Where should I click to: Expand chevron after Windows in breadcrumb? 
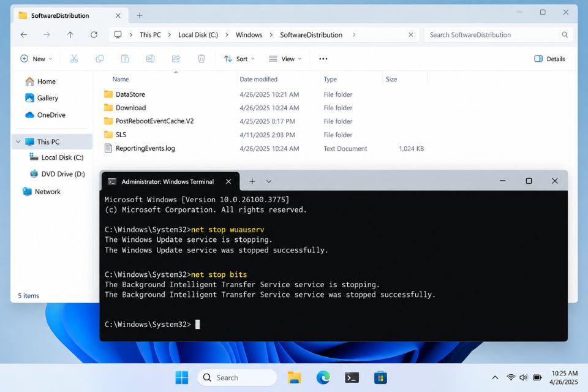tap(271, 35)
